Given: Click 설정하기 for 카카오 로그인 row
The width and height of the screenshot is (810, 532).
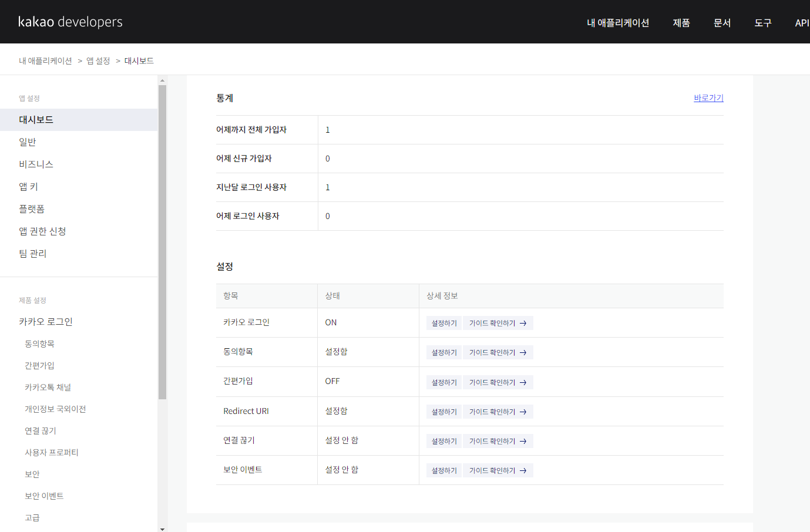Looking at the screenshot, I should tap(444, 323).
